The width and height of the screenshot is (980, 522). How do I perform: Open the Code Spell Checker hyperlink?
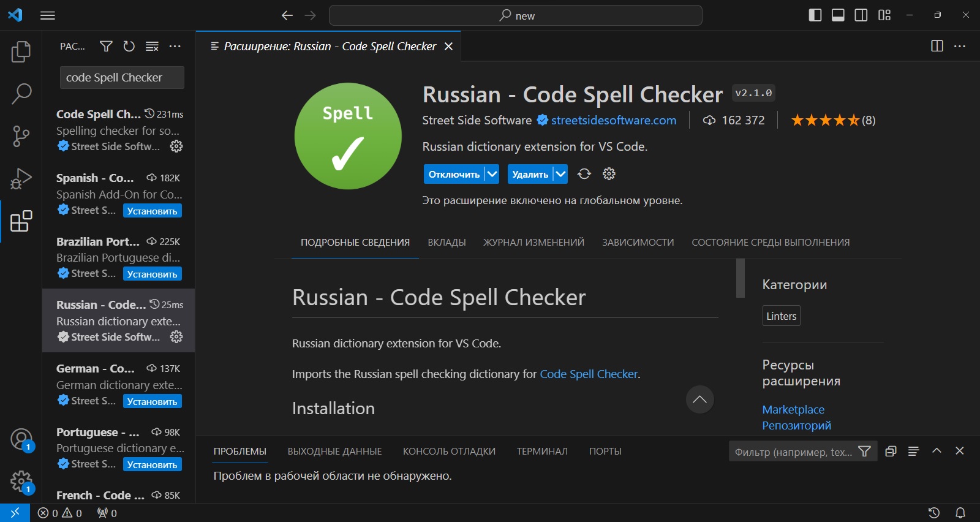[x=589, y=374]
